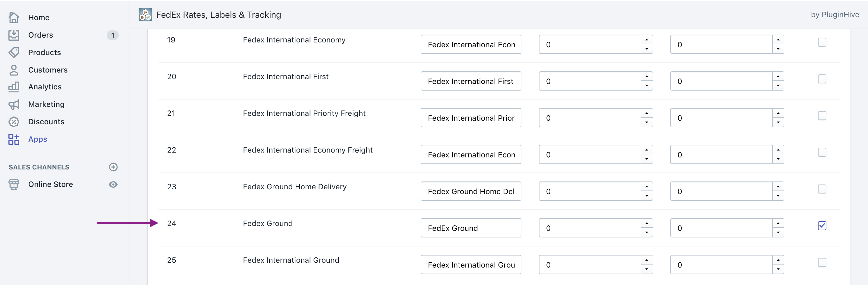The image size is (868, 285).
Task: Select the 'Fedex Ground' service name text
Action: click(x=268, y=223)
